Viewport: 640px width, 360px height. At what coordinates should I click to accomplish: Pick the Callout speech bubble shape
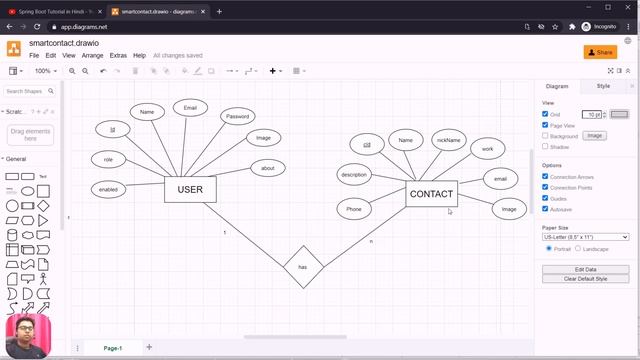27,279
